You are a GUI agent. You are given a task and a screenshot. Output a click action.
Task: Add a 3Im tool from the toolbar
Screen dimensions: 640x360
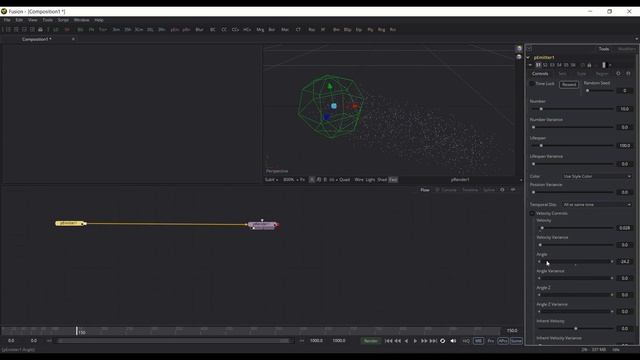pyautogui.click(x=116, y=30)
